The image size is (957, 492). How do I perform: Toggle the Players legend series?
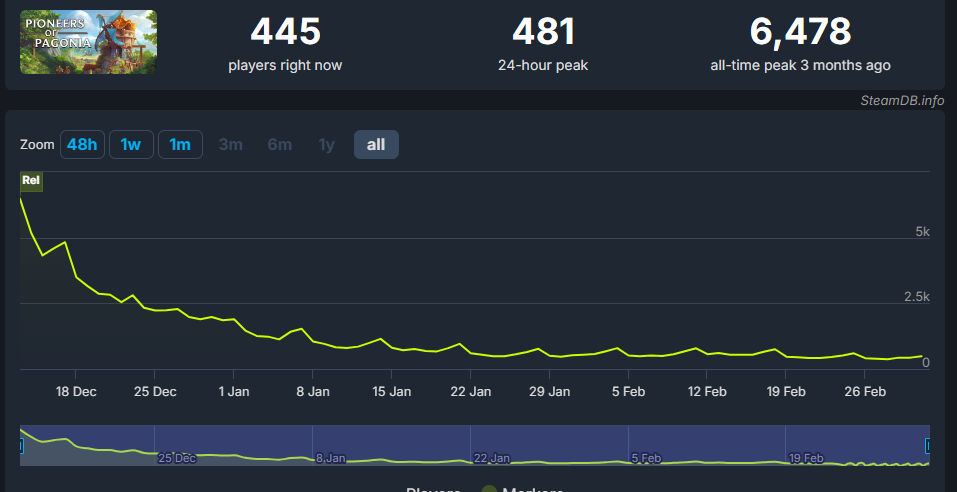pyautogui.click(x=433, y=489)
